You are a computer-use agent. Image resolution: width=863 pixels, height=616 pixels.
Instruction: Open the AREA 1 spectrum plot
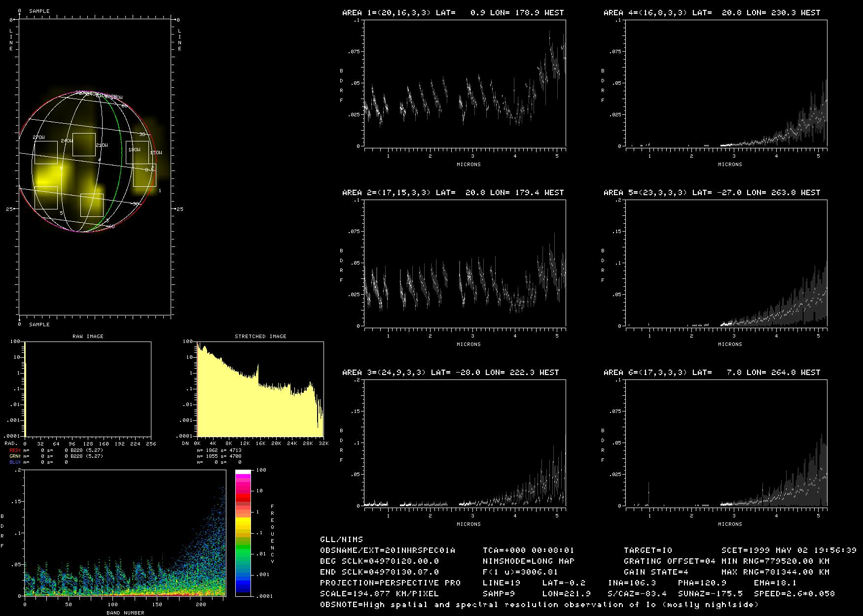pos(465,84)
